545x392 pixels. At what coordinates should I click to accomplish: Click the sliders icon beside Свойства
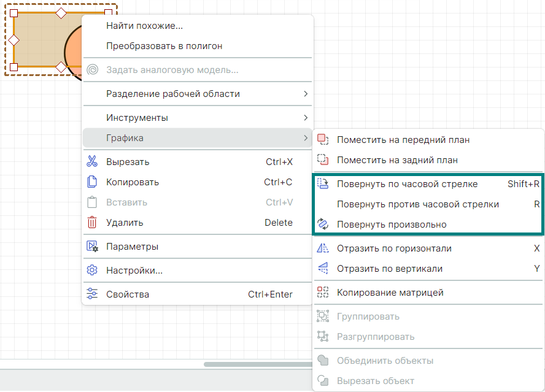click(x=92, y=294)
